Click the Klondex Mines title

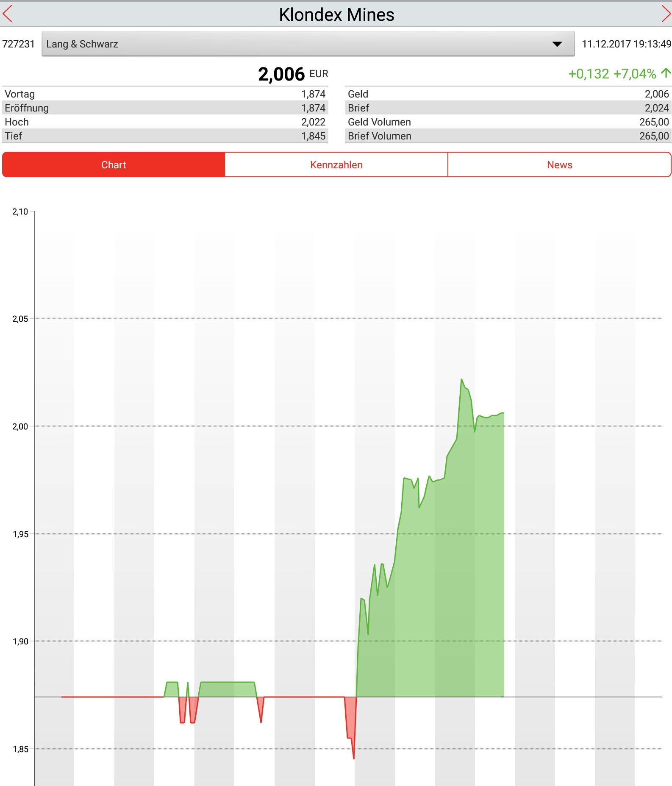336,15
